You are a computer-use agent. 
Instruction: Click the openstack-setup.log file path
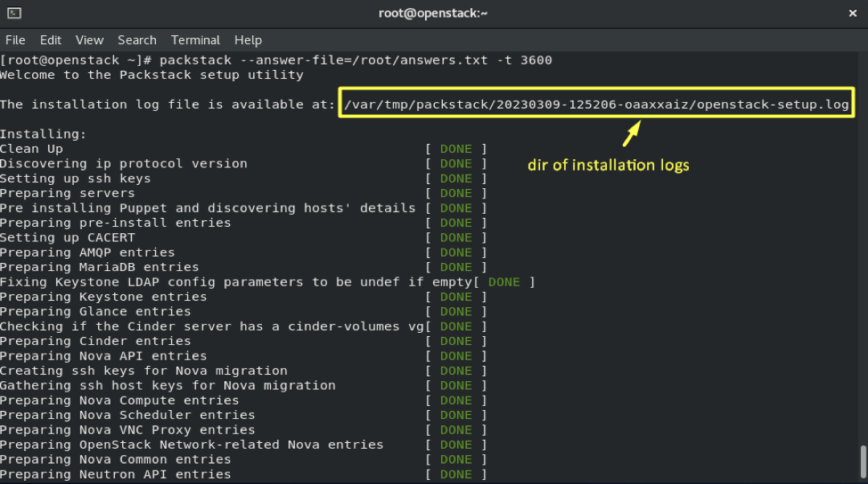(596, 104)
